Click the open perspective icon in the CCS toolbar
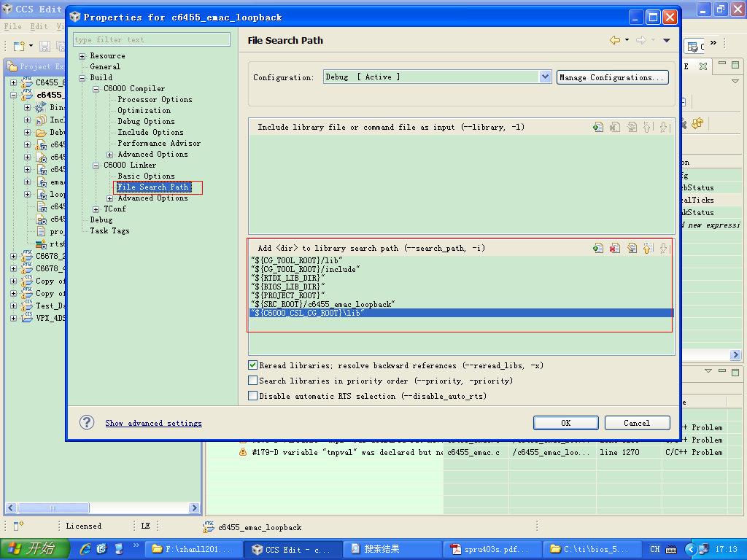Image resolution: width=747 pixels, height=560 pixels. point(693,46)
